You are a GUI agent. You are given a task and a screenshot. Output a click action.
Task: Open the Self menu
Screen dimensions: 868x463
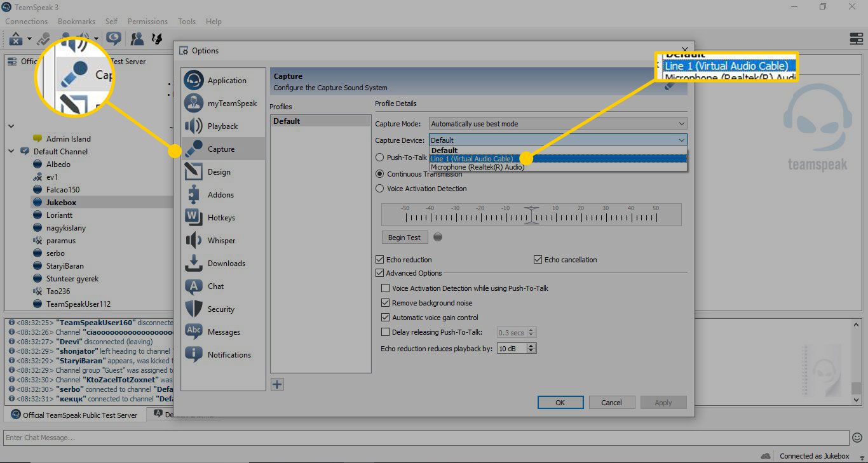click(x=112, y=21)
